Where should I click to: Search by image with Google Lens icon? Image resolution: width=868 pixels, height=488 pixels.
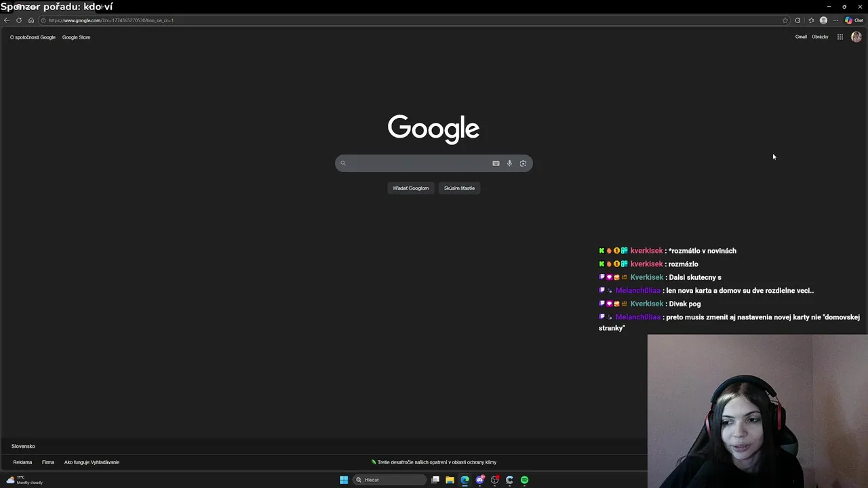point(523,163)
